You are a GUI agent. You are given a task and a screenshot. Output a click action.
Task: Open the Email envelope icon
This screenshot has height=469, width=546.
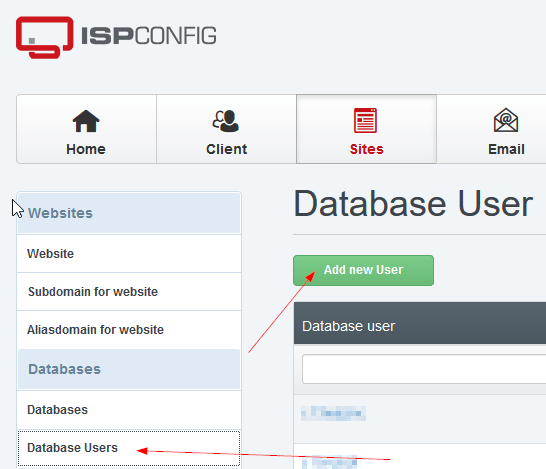point(506,120)
